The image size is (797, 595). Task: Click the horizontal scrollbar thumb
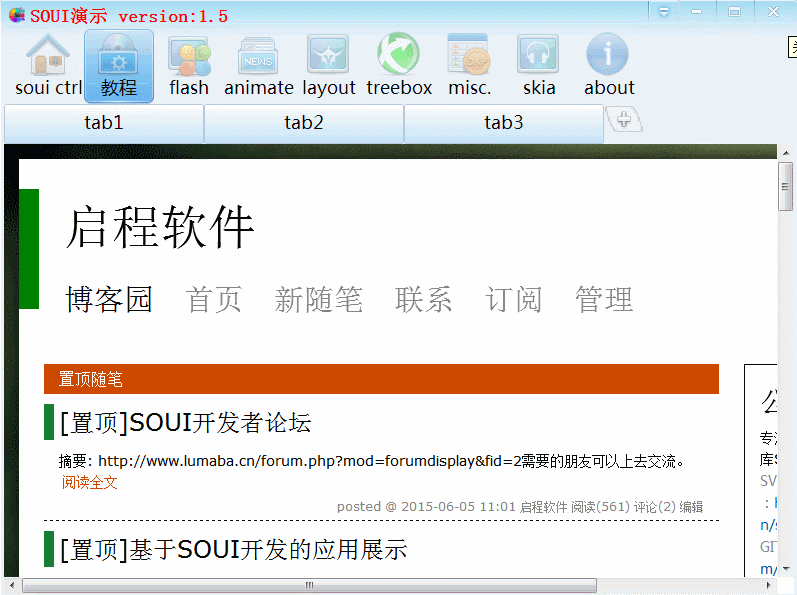point(309,585)
